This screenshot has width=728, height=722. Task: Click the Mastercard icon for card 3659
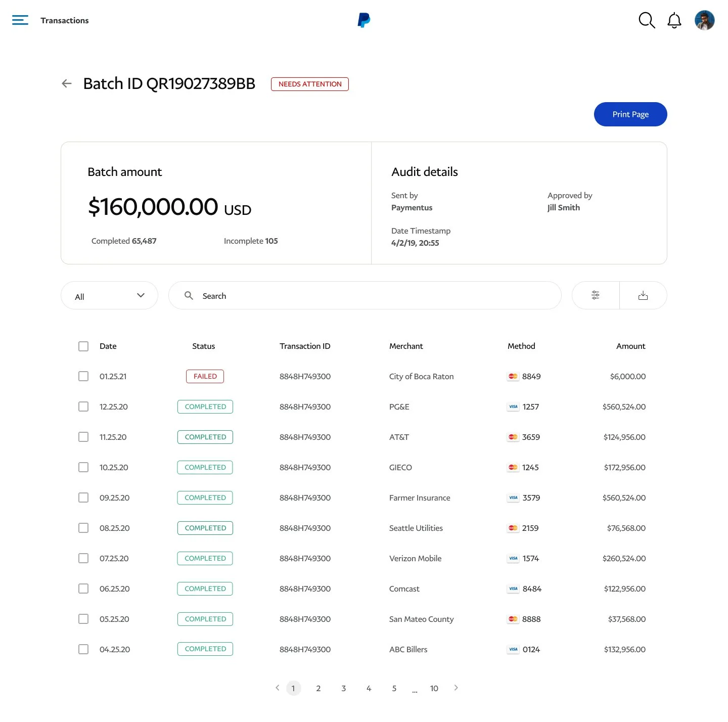click(513, 437)
